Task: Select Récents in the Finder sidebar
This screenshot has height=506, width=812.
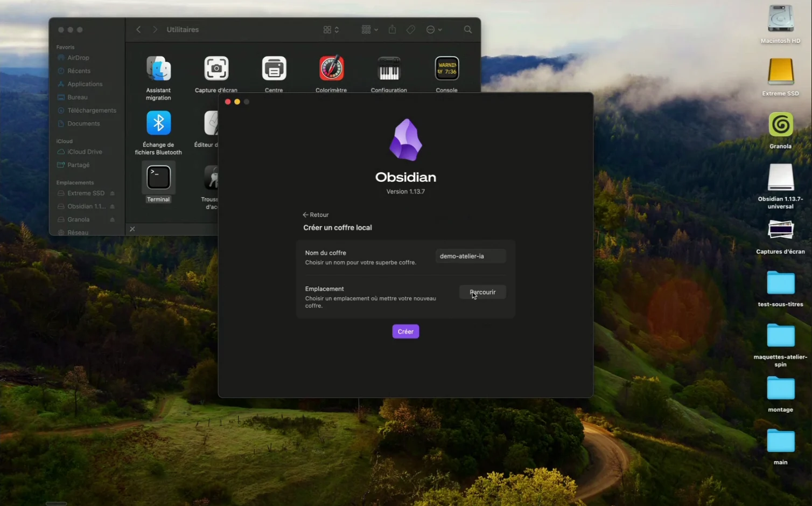Action: 79,71
